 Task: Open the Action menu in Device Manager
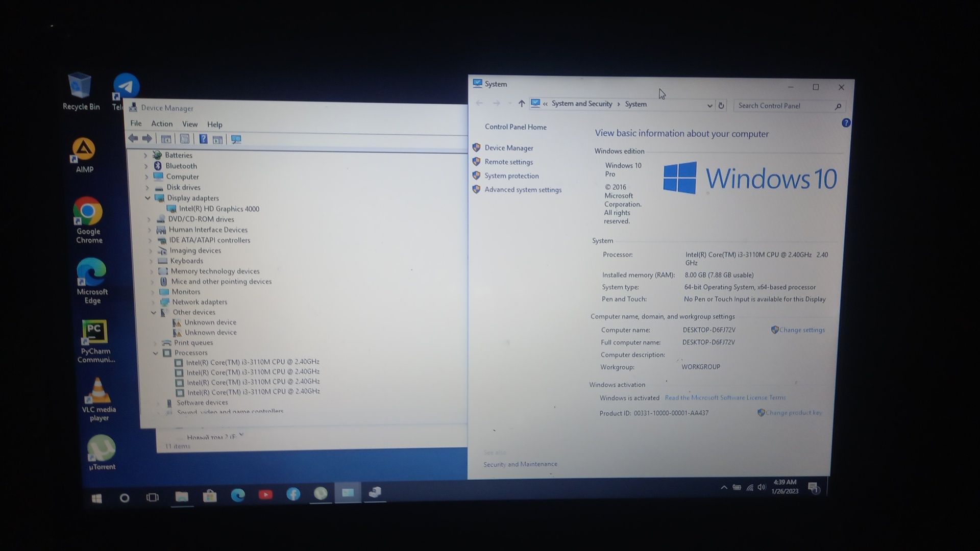click(162, 124)
